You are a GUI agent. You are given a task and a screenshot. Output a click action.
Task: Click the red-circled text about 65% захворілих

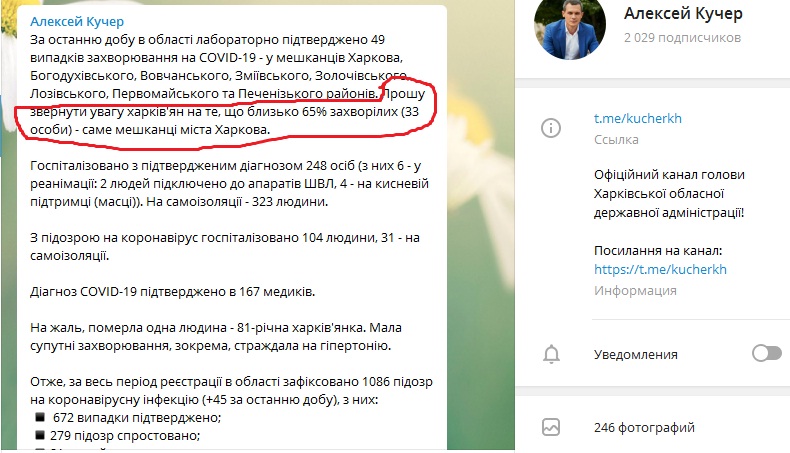(224, 112)
